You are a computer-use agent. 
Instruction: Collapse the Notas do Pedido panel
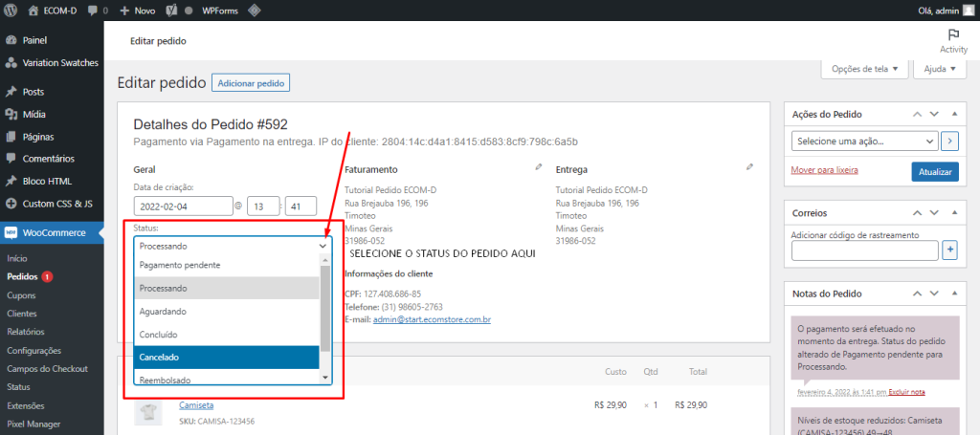[954, 294]
